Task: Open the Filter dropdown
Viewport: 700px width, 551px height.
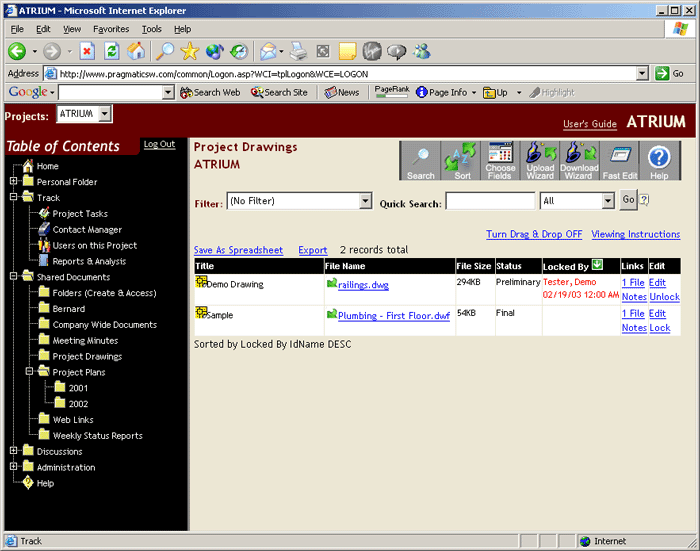Action: [365, 201]
